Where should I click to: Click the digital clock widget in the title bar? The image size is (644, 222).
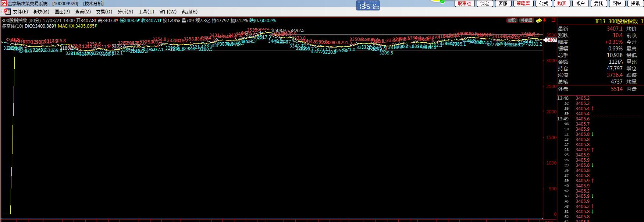point(368,6)
